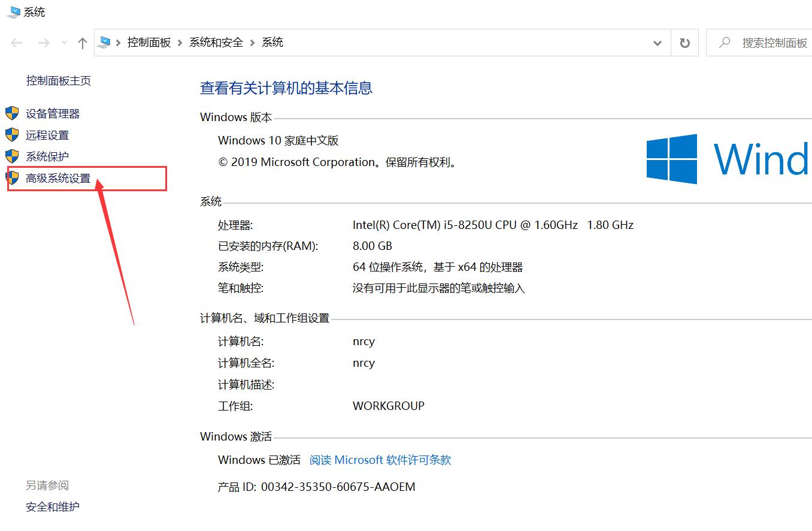Click the Windows logo graphic

pos(672,159)
